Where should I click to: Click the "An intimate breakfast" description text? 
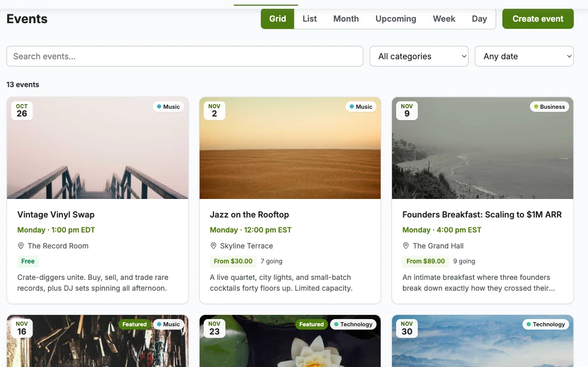click(479, 282)
